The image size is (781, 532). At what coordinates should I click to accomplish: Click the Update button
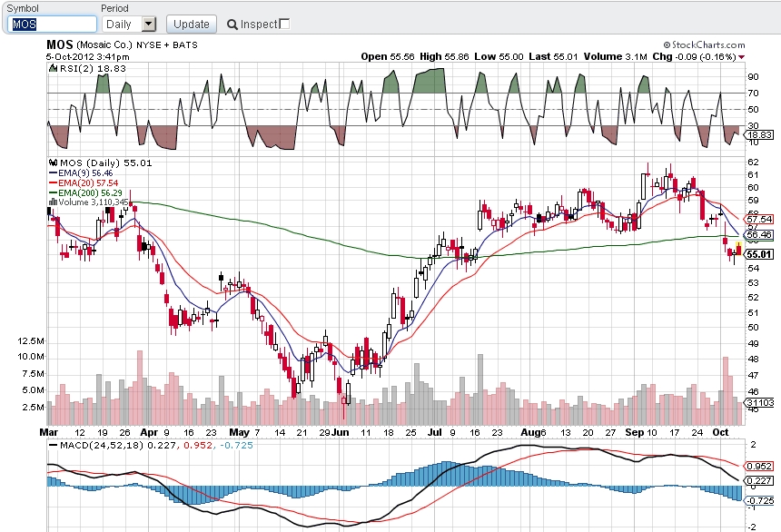coord(192,24)
